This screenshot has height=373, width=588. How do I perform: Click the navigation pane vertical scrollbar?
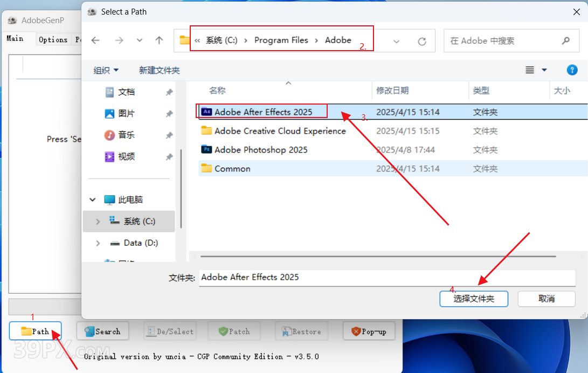click(x=181, y=189)
